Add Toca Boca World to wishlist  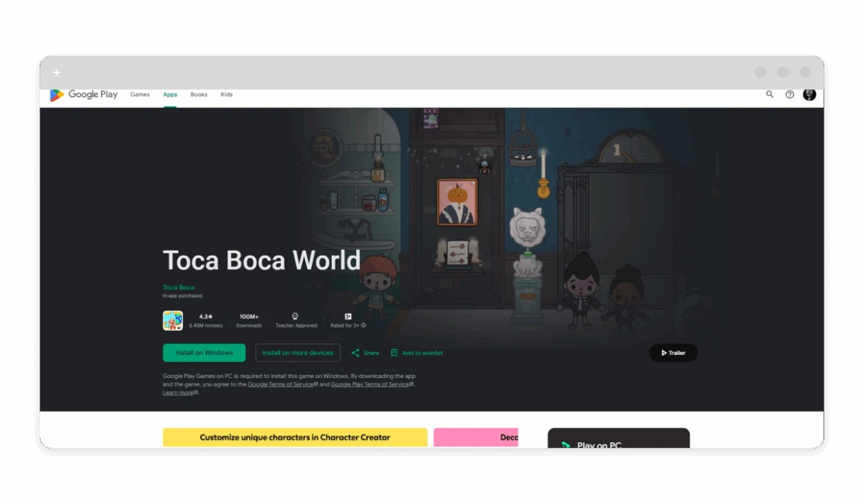pyautogui.click(x=416, y=353)
